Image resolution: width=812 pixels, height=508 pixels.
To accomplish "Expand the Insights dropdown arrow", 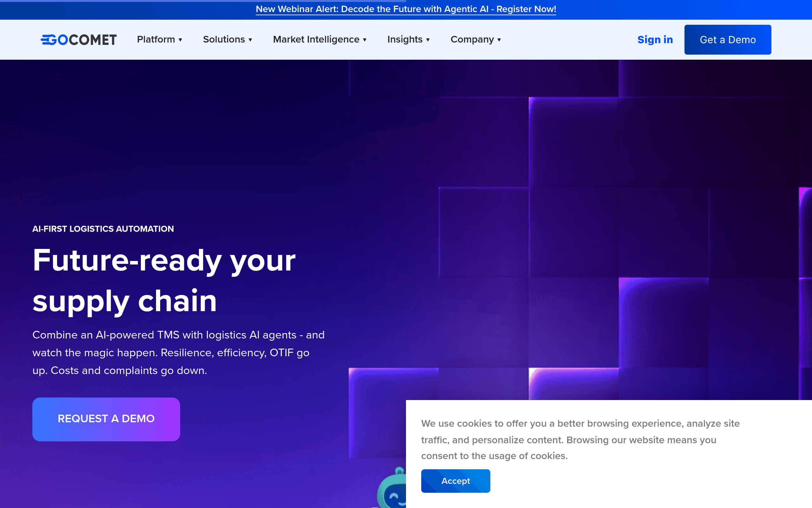I will [x=428, y=40].
